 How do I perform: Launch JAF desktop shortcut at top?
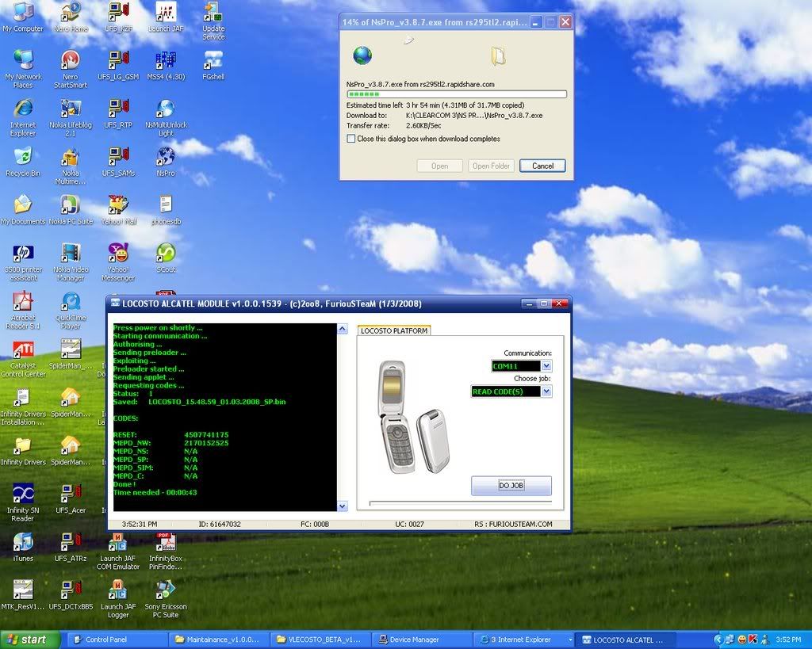[166, 17]
